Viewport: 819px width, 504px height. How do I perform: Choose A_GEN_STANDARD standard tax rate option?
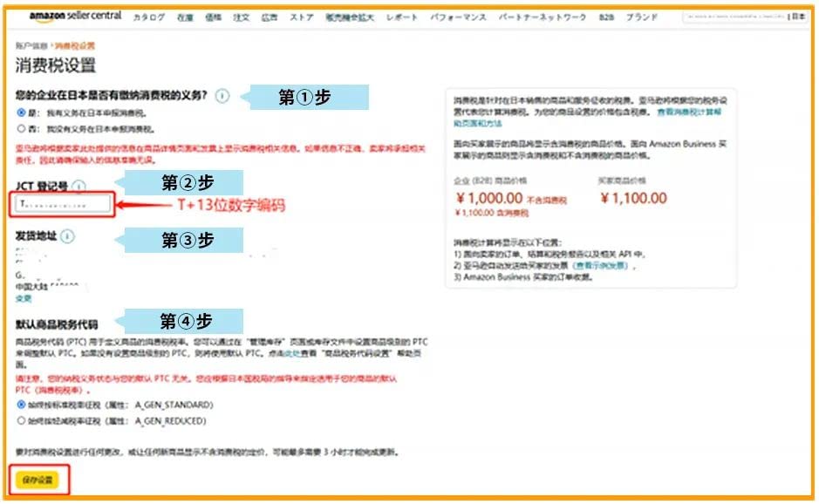tap(22, 405)
